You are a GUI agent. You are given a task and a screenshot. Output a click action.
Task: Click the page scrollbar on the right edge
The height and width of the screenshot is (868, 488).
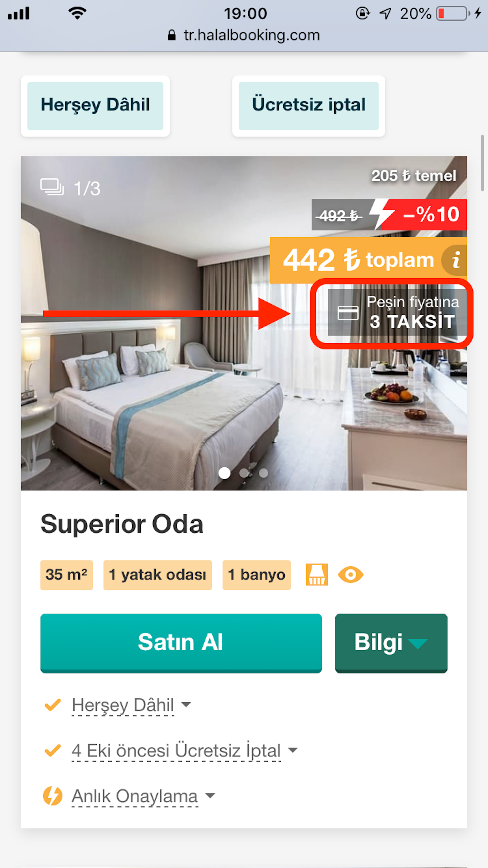(482, 163)
